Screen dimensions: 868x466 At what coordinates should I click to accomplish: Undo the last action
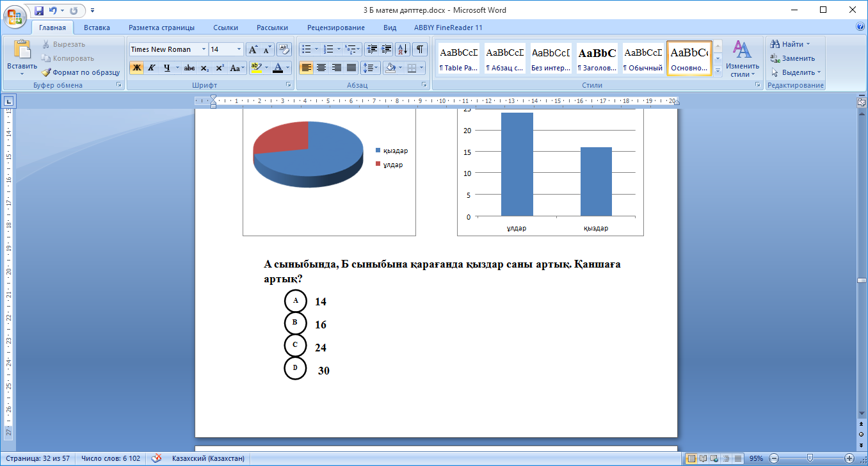[52, 11]
